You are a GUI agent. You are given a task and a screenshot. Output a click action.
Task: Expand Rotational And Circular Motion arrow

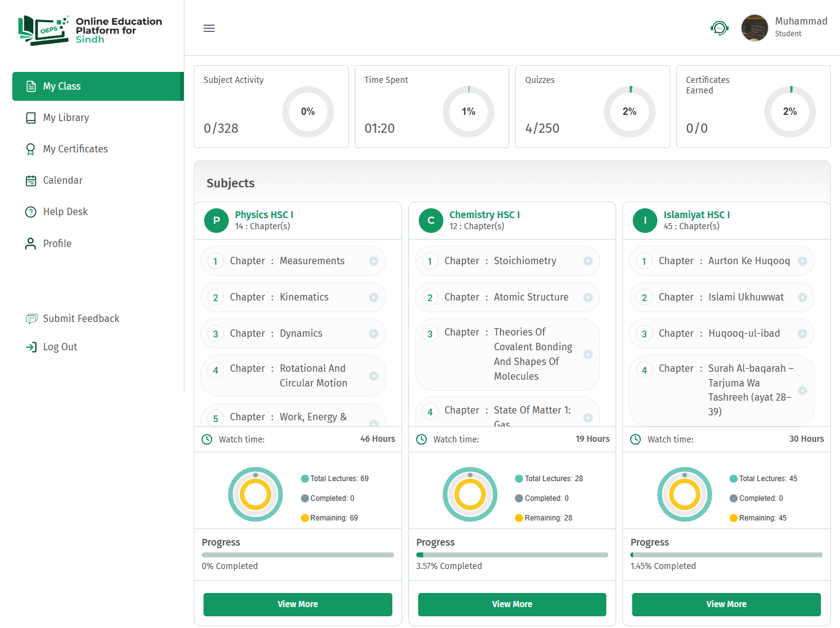[373, 376]
